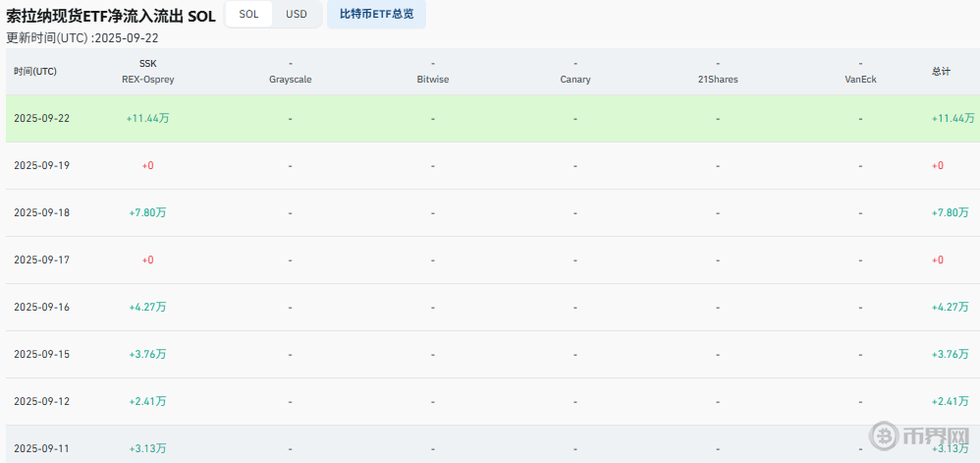Screen dimensions: 980x463
Task: Select the 2025-09-11 date cell
Action: pos(42,448)
